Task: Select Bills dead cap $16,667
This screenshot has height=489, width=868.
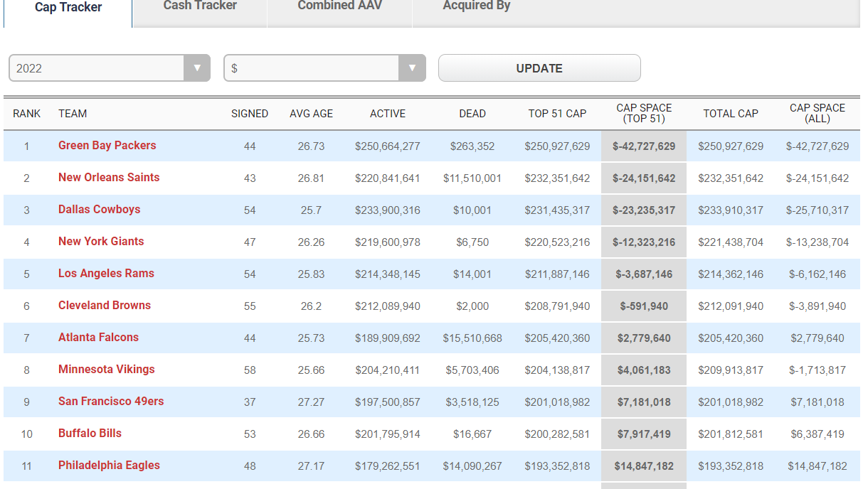Action: click(472, 434)
